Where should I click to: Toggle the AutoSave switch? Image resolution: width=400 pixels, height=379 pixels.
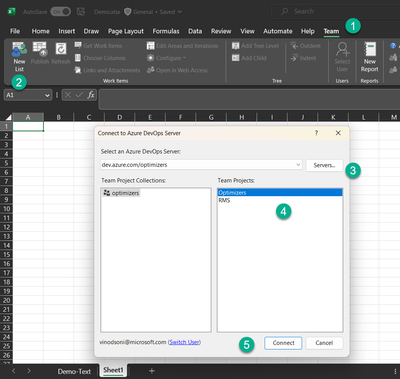[x=61, y=12]
